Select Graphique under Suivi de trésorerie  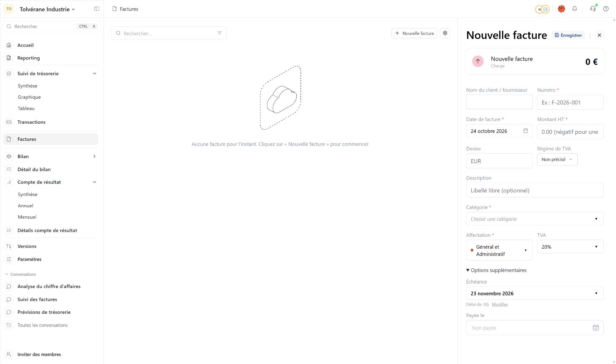coord(29,97)
